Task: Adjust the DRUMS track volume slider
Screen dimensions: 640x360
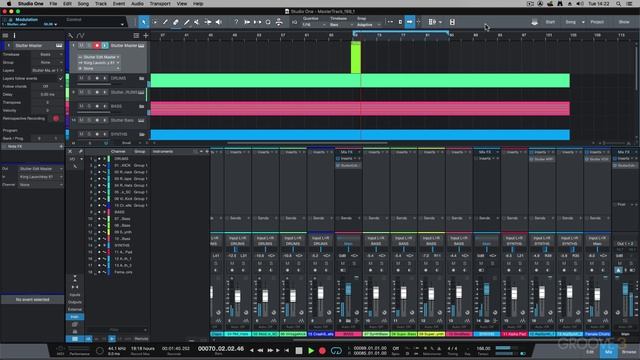Action: (x=93, y=84)
